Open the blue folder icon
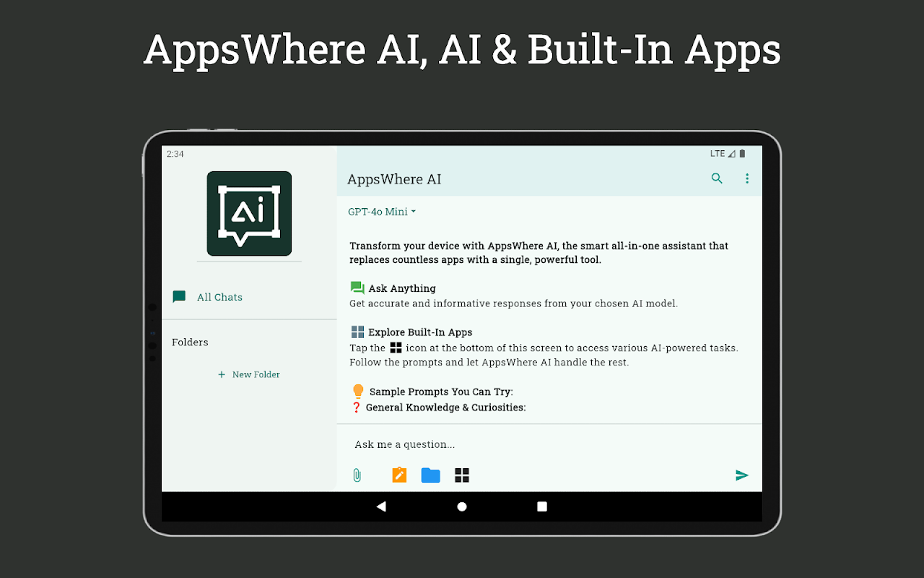The height and width of the screenshot is (578, 924). coord(431,475)
